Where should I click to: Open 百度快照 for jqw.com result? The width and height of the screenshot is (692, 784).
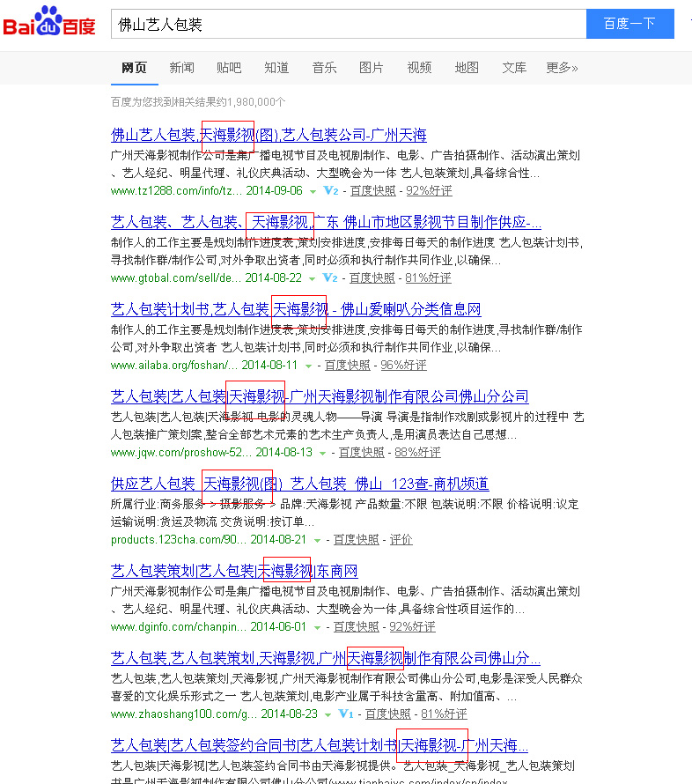(x=361, y=452)
